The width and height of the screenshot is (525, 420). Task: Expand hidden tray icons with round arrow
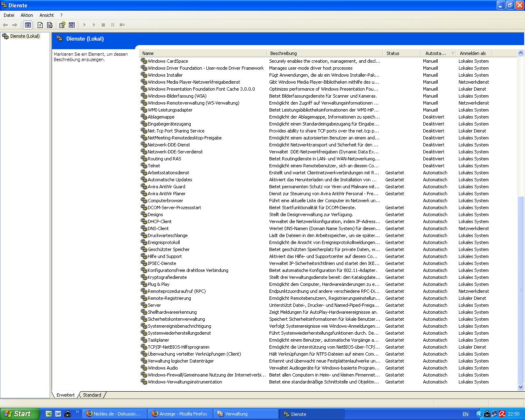pos(479,414)
